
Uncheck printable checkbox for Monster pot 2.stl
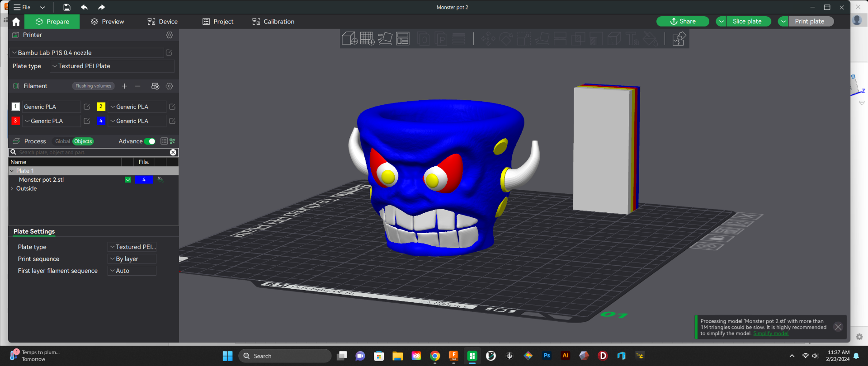(x=128, y=179)
